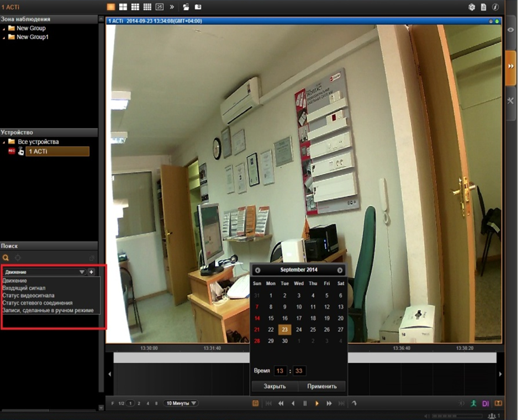Set playback speed to F
The image size is (522, 420).
click(x=113, y=403)
